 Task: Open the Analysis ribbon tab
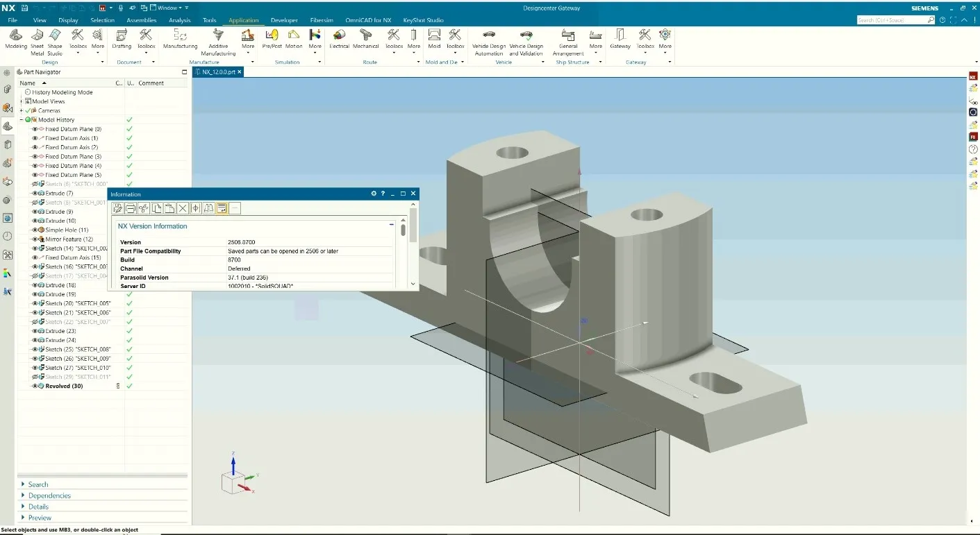point(180,20)
